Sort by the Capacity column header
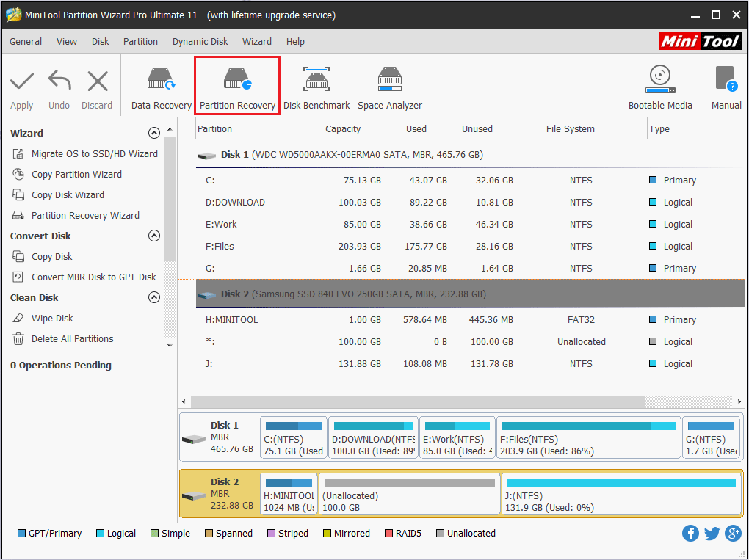The height and width of the screenshot is (560, 749). click(351, 129)
